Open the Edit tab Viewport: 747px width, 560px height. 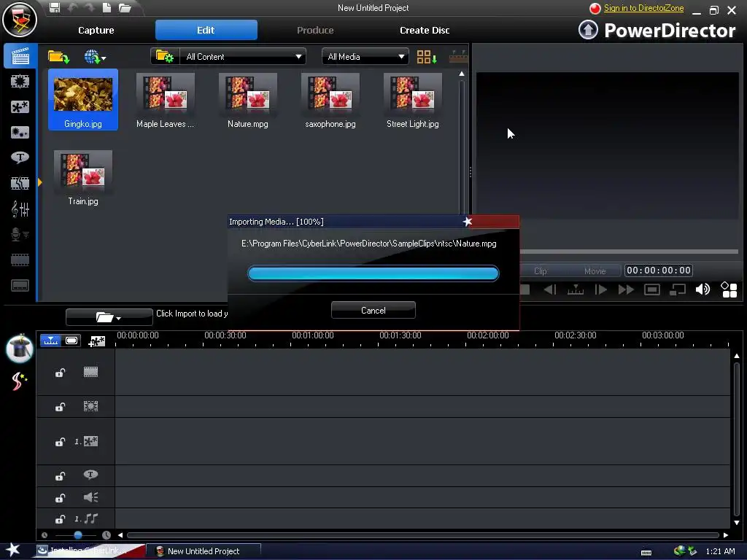coord(206,30)
